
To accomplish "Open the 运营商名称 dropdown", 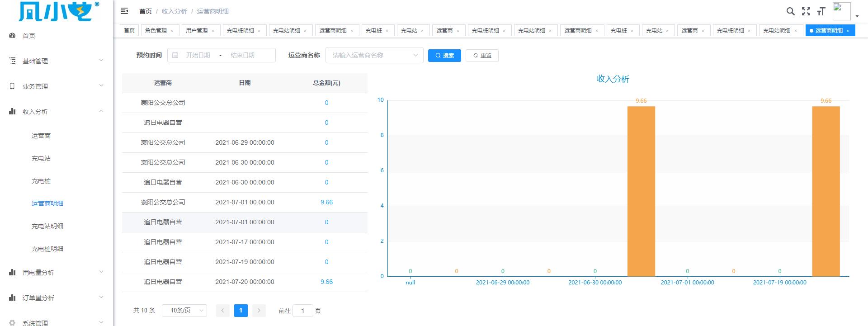I will click(374, 56).
